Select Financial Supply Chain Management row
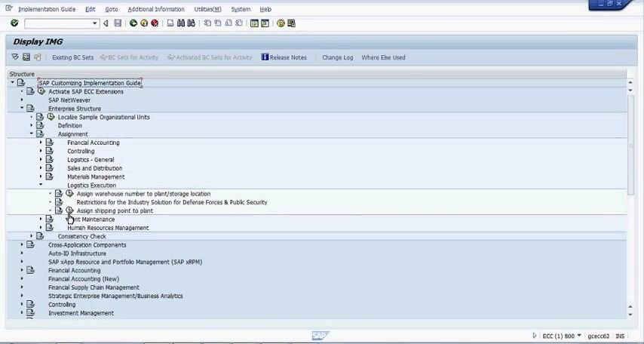Screen dimensions: 644x344 click(x=94, y=287)
